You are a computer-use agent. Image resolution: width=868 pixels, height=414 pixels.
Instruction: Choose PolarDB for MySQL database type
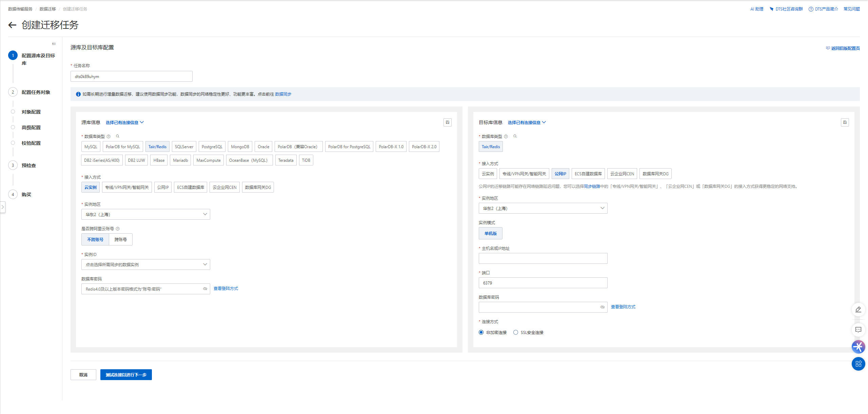(x=123, y=146)
